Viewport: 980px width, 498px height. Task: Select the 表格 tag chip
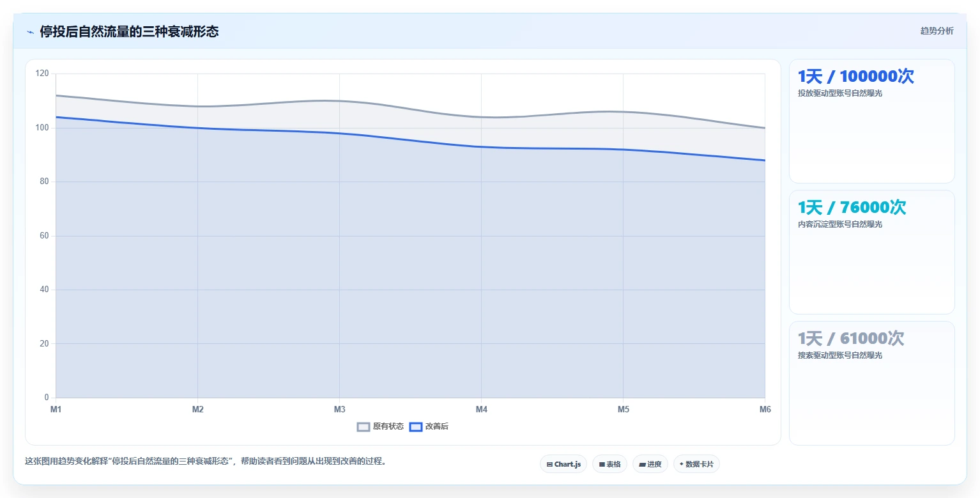[x=609, y=464]
